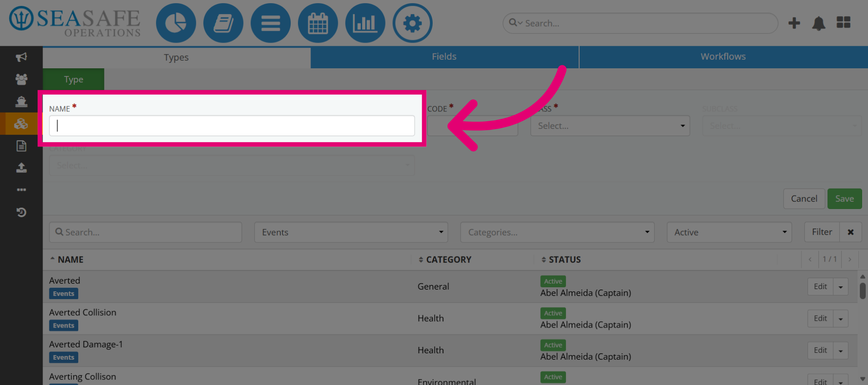The image size is (868, 385).
Task: Click the list Search field
Action: (x=146, y=232)
